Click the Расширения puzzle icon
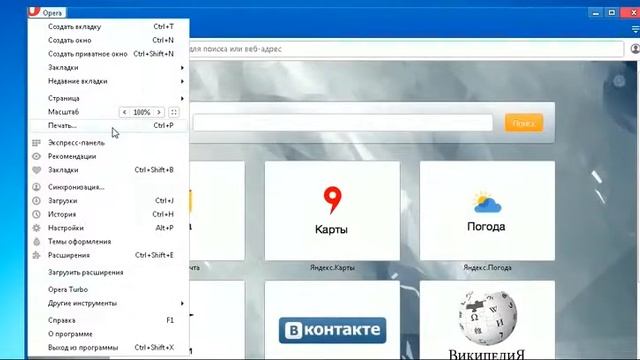Screen dimensions: 640x360 point(36,255)
